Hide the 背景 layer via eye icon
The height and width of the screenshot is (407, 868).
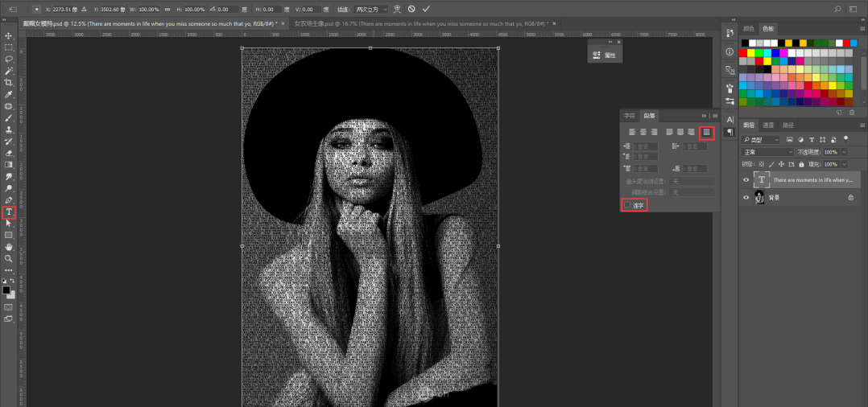coord(746,197)
